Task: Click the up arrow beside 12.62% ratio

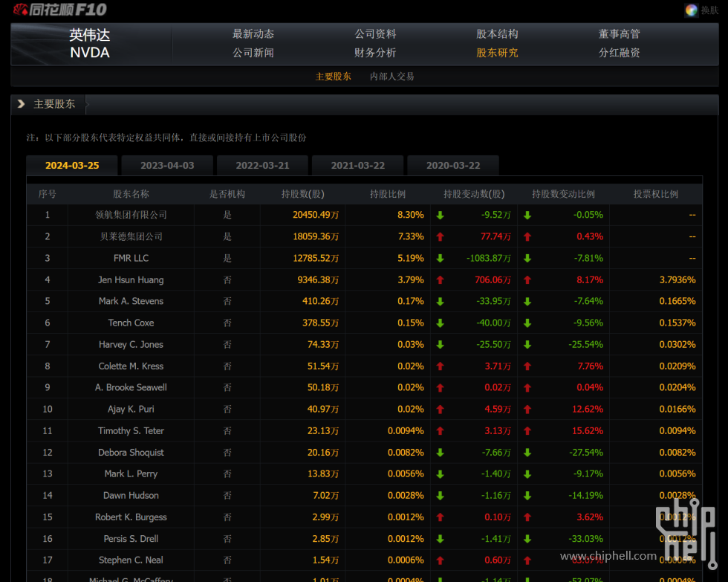Action: [x=527, y=410]
